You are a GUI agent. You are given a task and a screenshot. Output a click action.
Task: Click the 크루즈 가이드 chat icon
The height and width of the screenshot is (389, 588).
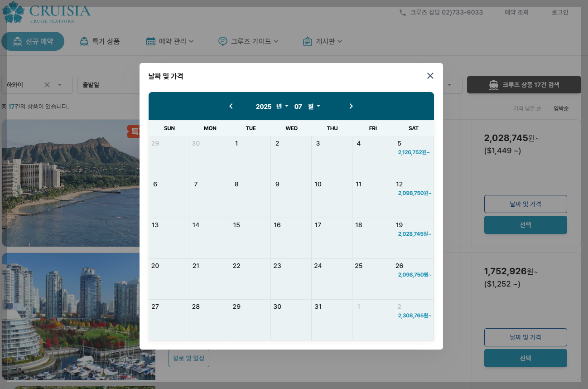point(222,41)
